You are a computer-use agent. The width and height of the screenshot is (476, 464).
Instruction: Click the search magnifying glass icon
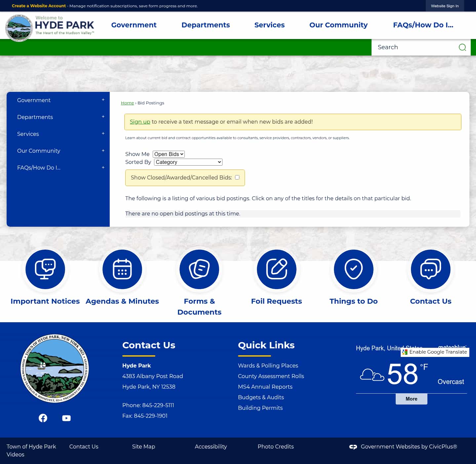point(462,47)
